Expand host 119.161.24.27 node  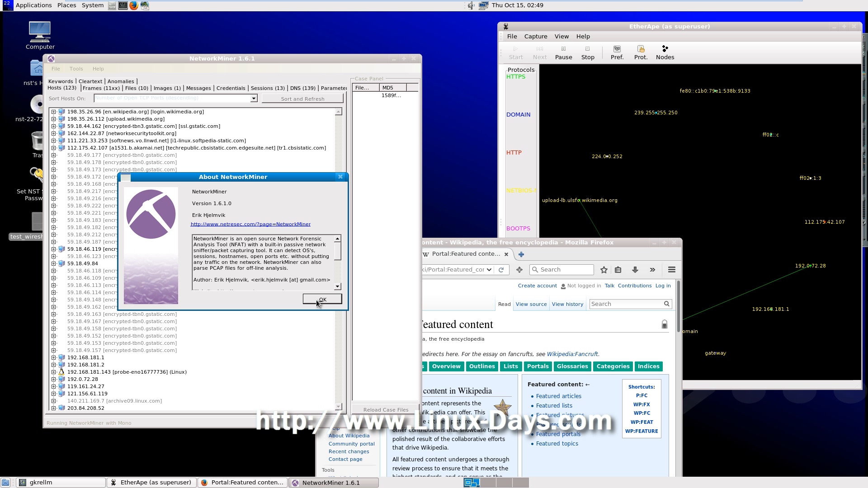[53, 386]
